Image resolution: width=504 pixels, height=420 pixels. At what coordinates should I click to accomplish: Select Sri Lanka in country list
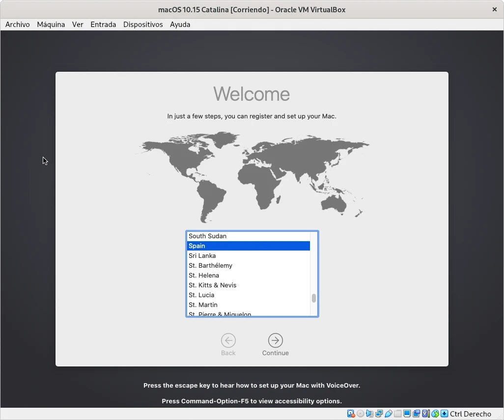click(202, 255)
